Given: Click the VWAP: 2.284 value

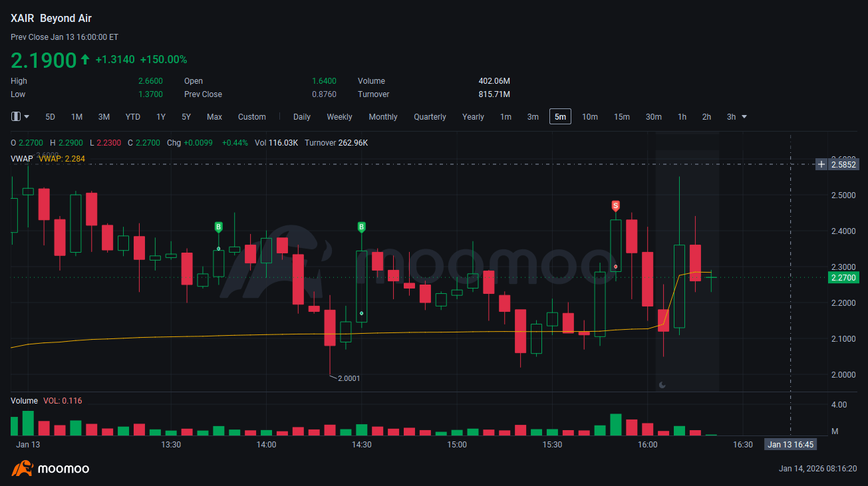Looking at the screenshot, I should point(62,158).
